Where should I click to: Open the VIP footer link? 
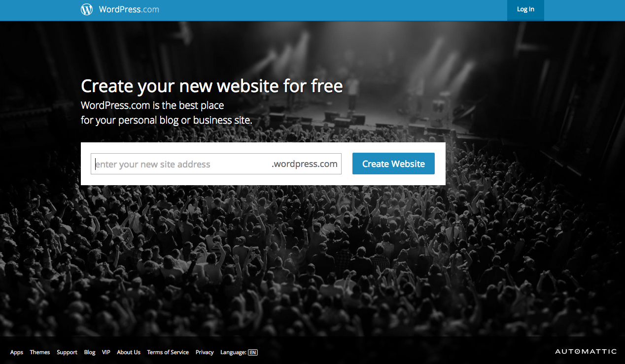pos(106,352)
